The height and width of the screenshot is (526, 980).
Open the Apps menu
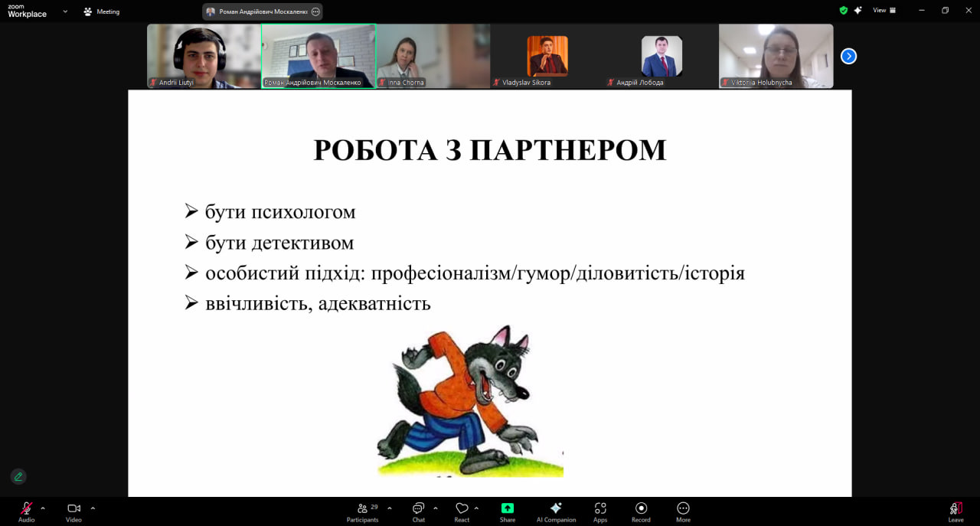tap(600, 511)
